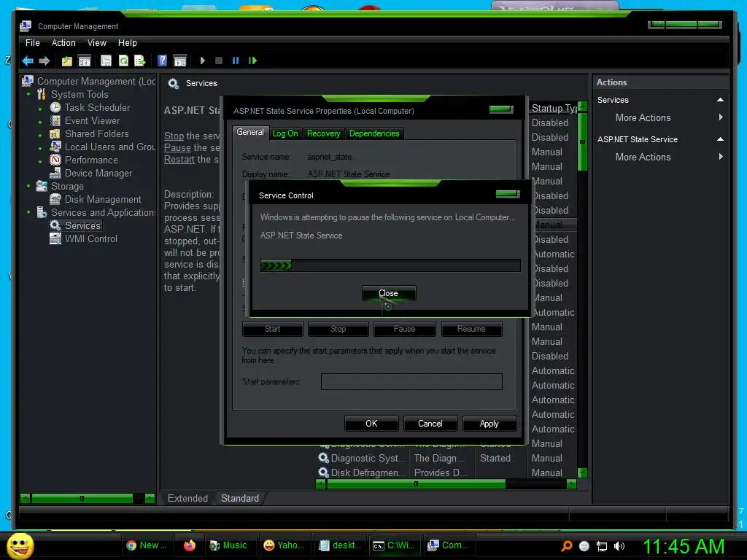The width and height of the screenshot is (747, 560).
Task: Switch to the Standard view tab
Action: pyautogui.click(x=240, y=498)
